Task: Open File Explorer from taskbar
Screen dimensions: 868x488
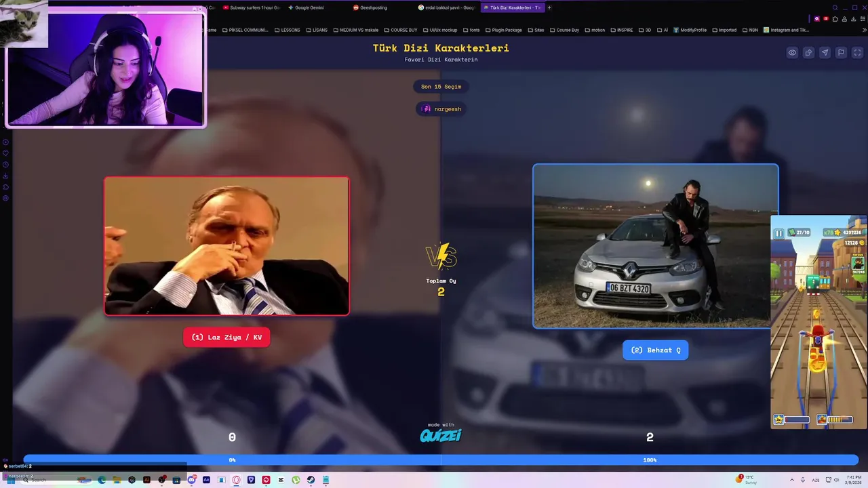Action: coord(117,480)
